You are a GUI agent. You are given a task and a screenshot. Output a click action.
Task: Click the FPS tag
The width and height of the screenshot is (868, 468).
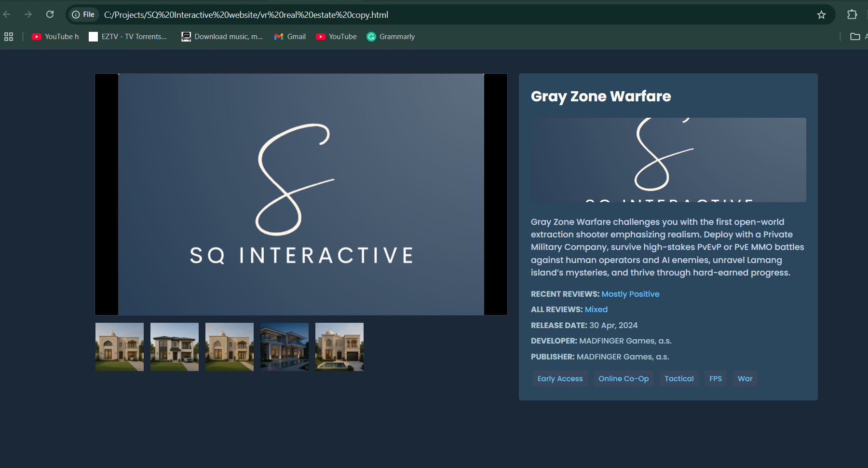point(716,379)
